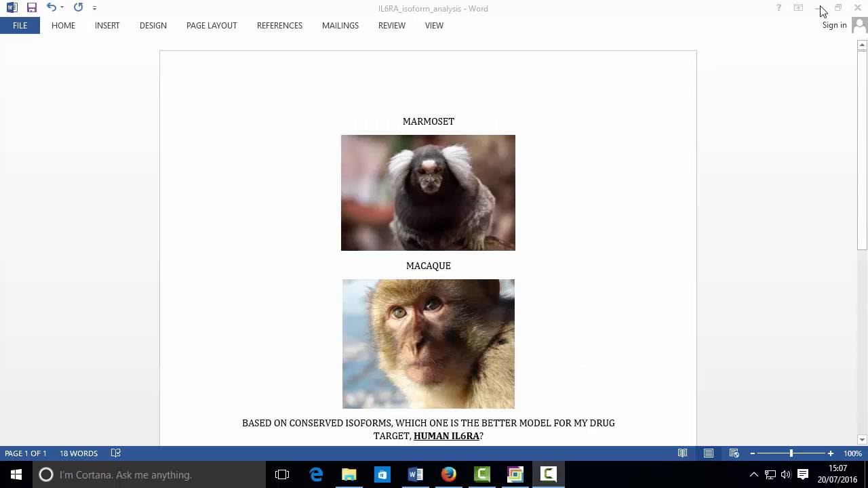Viewport: 868px width, 488px height.
Task: Click the 18 WORDS word count
Action: [79, 453]
